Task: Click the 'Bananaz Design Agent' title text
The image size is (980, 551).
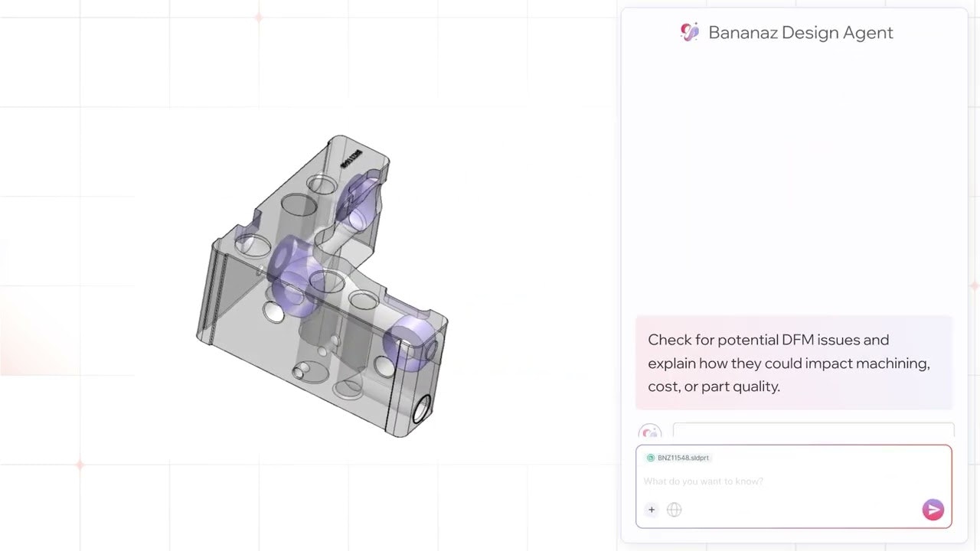Action: (801, 32)
